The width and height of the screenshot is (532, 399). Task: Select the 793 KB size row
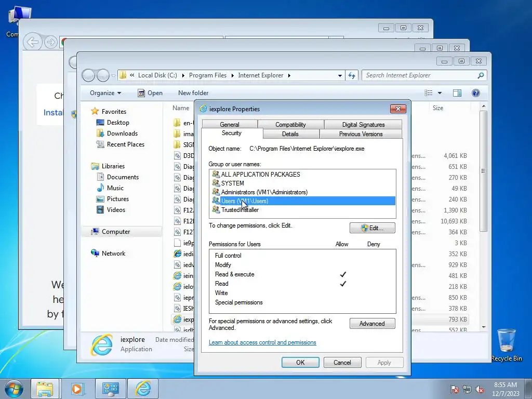[457, 320]
